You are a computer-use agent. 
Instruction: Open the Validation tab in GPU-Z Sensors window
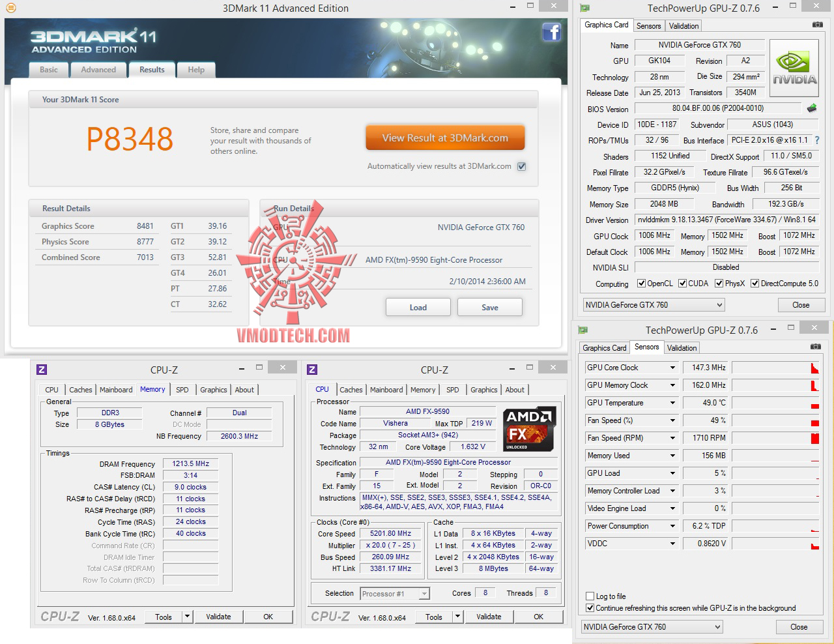[682, 348]
